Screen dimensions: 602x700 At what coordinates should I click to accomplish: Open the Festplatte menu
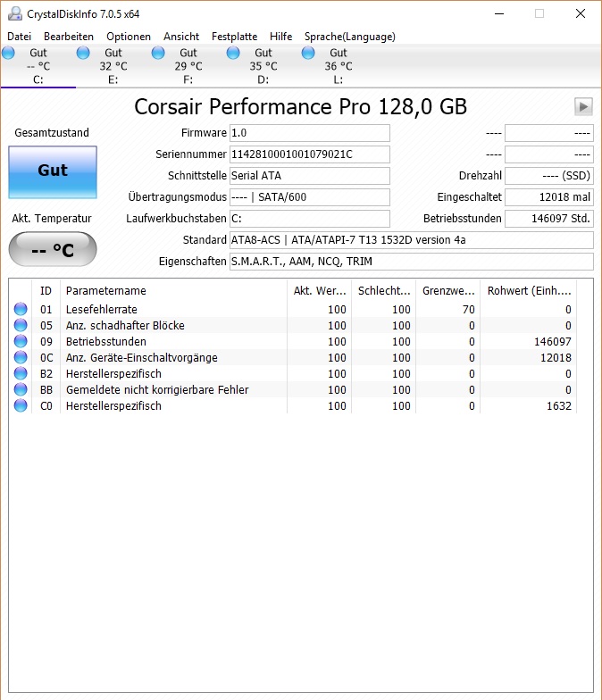pyautogui.click(x=234, y=37)
